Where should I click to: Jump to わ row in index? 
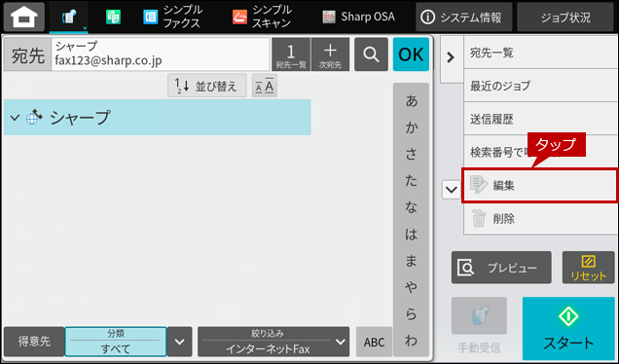411,341
